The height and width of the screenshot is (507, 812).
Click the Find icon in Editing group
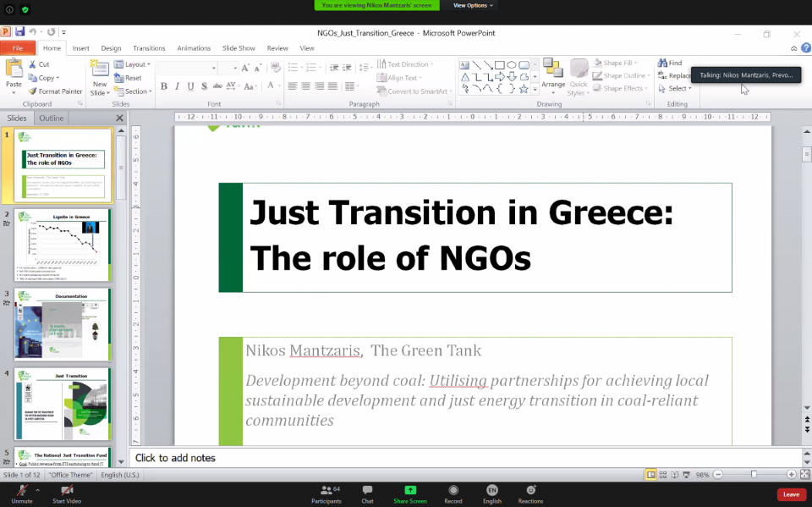coord(669,63)
